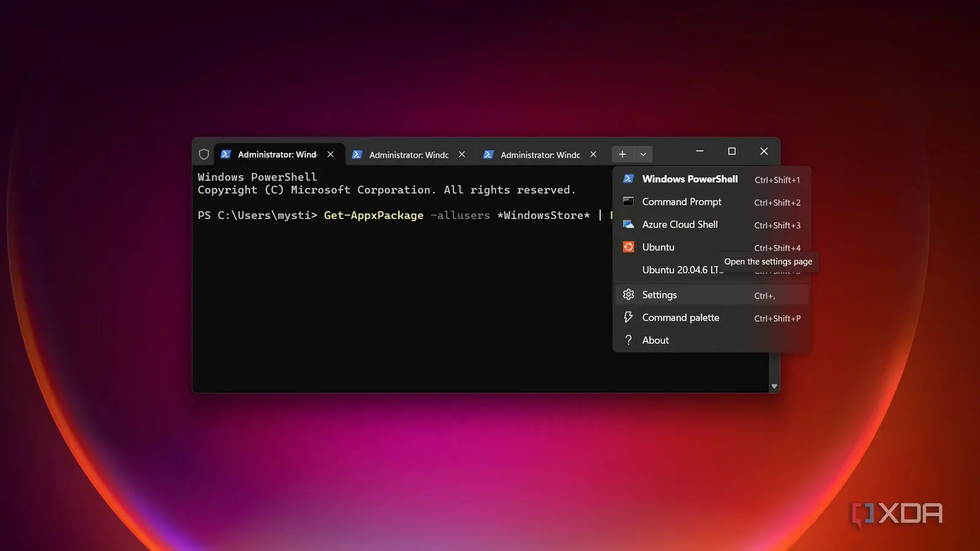Viewport: 980px width, 551px height.
Task: Click the administrator shield icon in title bar
Action: (x=204, y=154)
